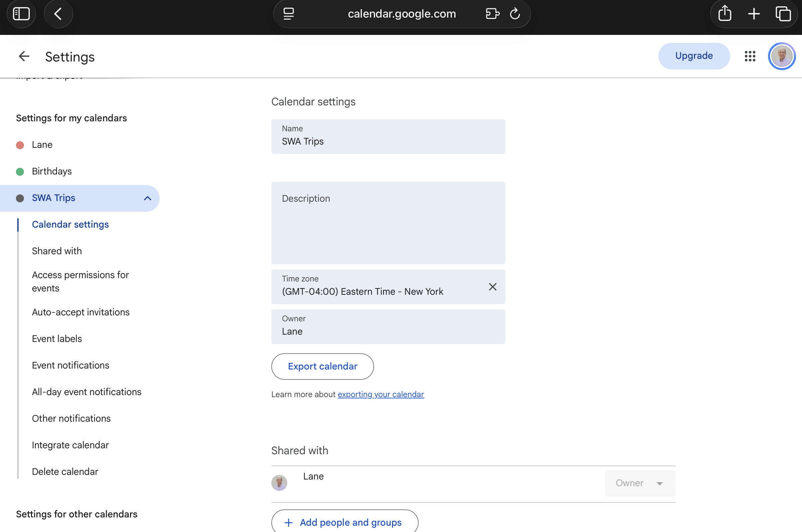Reload the calendar page

click(515, 14)
